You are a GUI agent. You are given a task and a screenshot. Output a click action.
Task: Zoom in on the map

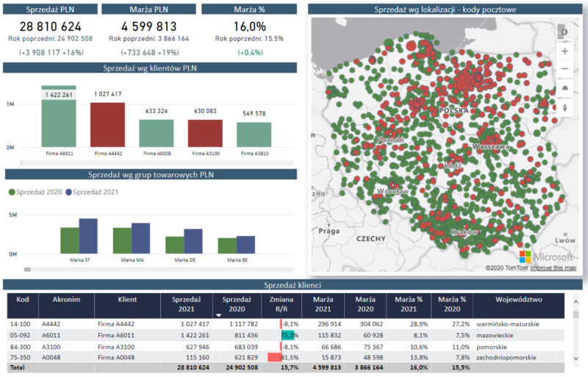[564, 51]
